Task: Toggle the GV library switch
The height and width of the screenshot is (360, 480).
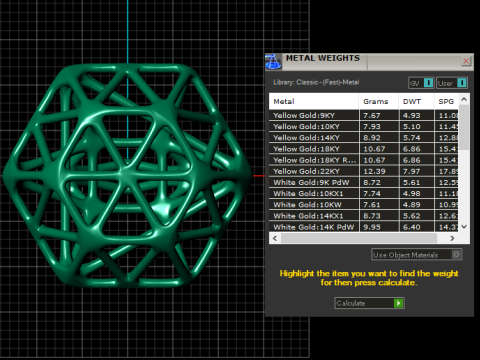Action: 421,83
